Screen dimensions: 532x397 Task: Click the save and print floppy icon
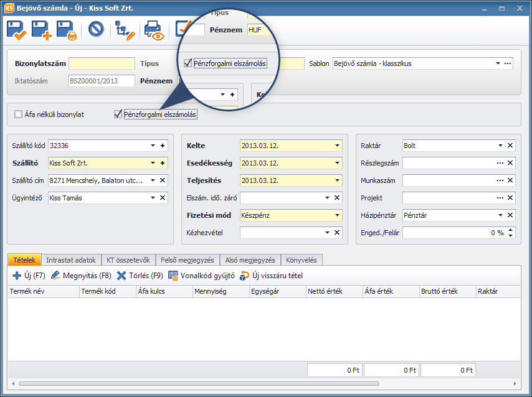coord(67,30)
